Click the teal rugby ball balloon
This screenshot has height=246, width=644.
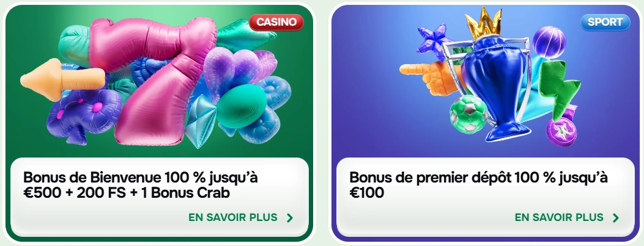241,106
